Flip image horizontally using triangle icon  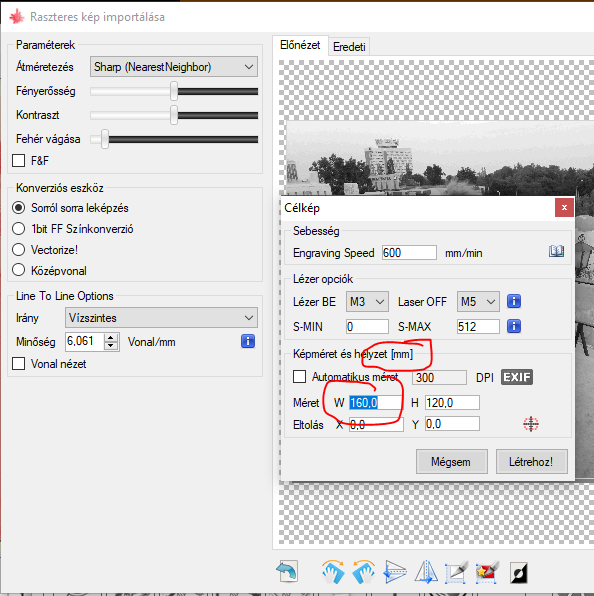pos(425,571)
